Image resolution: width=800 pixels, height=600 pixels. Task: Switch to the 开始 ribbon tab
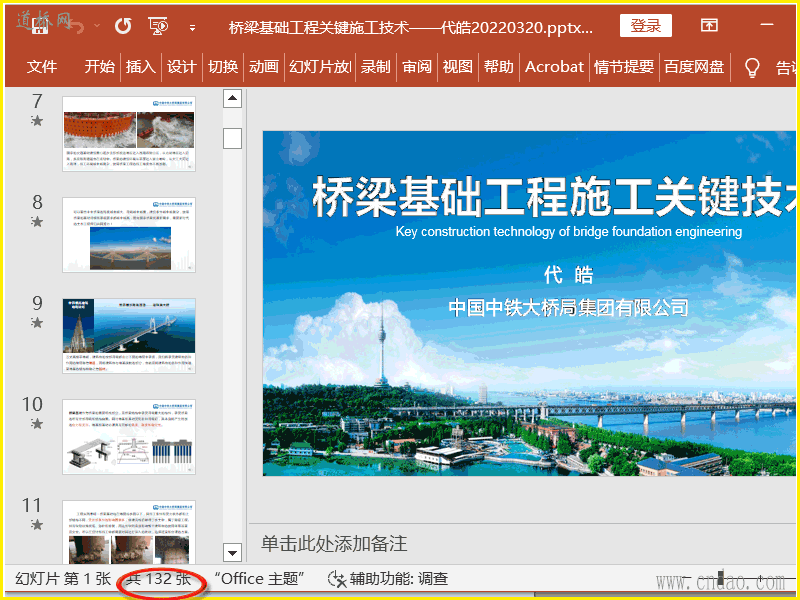(x=99, y=66)
